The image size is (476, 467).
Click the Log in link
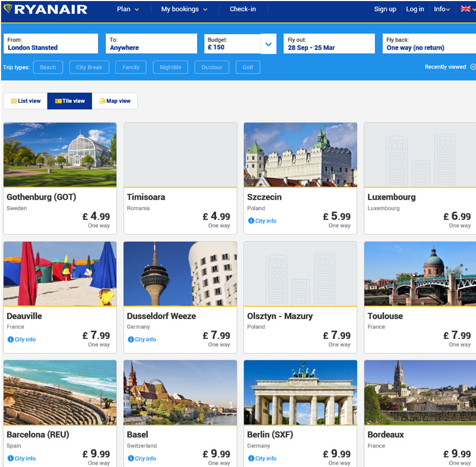tap(415, 9)
